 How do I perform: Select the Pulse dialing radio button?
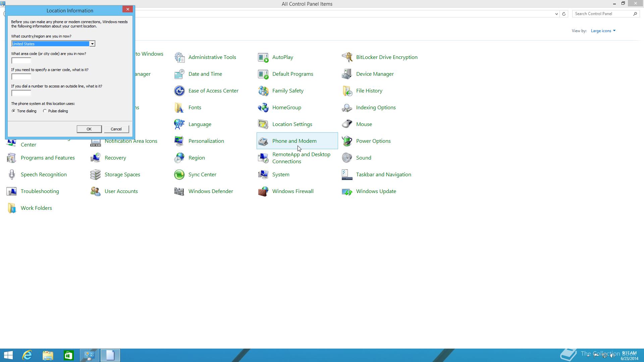click(x=45, y=111)
